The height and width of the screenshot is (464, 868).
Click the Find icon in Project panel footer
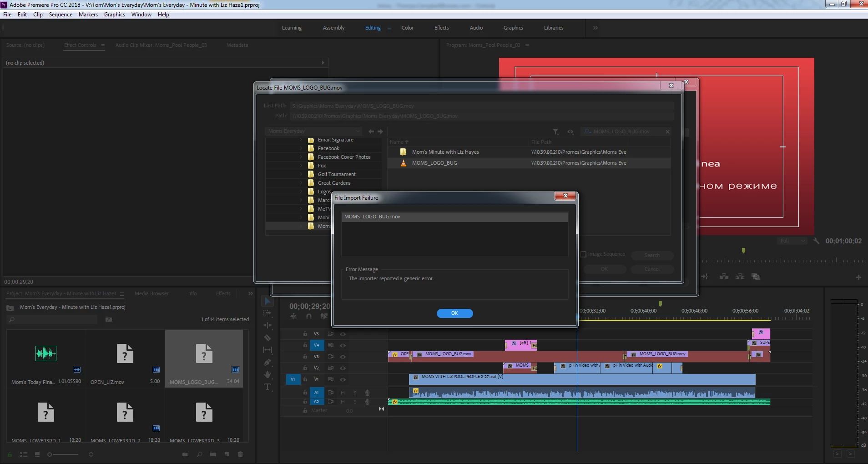click(199, 454)
